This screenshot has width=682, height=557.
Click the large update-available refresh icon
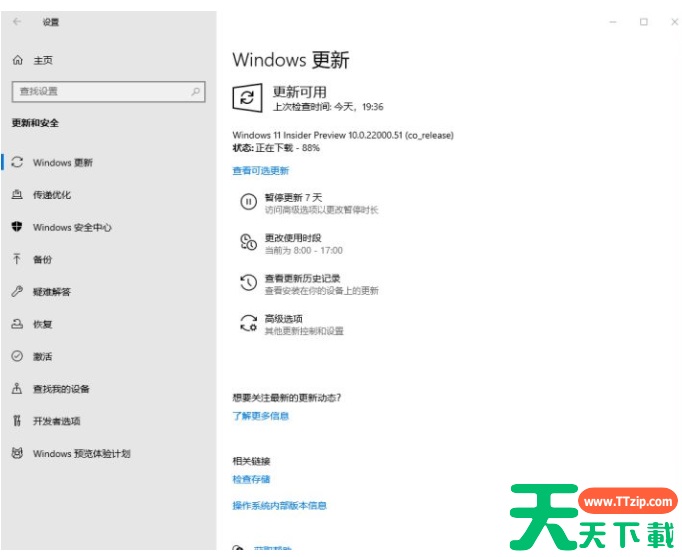pos(247,98)
